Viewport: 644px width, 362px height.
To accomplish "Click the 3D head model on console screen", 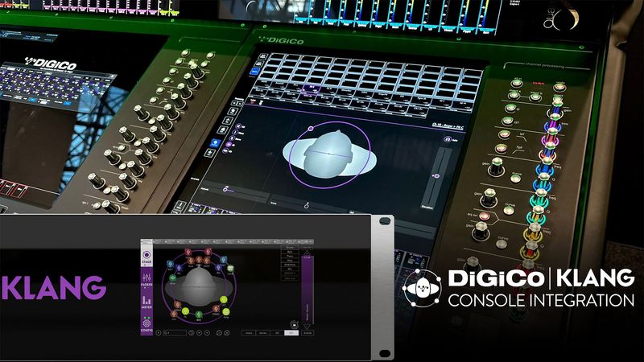I will [x=330, y=154].
